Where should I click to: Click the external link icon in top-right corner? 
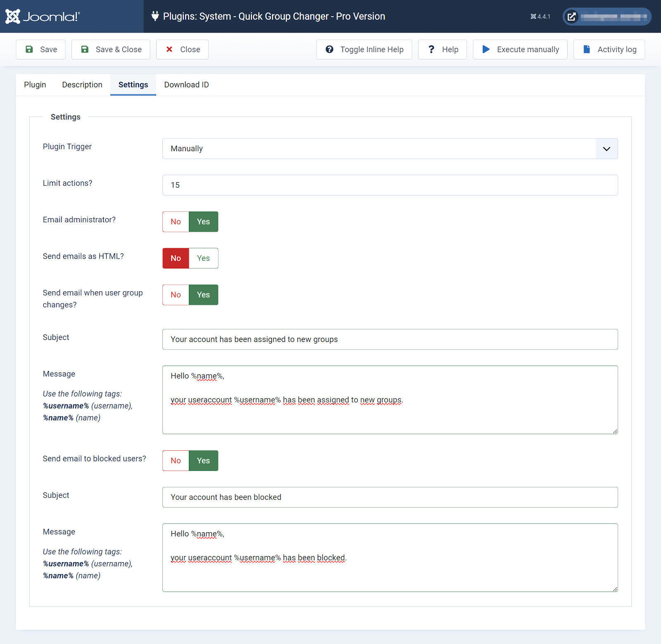[x=572, y=17]
